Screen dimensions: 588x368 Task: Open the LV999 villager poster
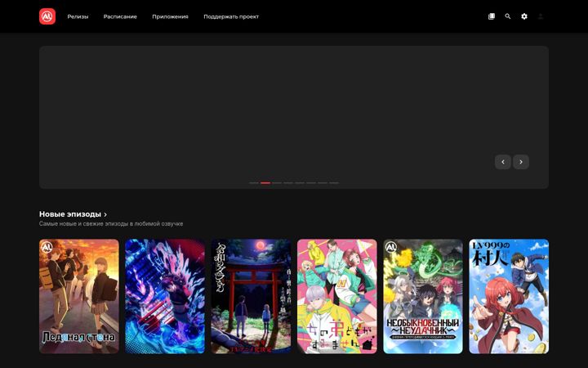tap(509, 296)
